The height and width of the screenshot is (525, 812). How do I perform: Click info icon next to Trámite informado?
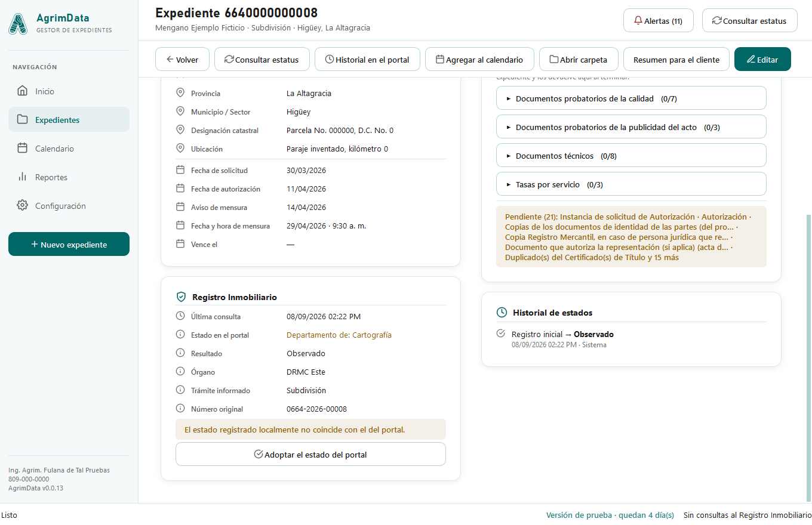(180, 391)
